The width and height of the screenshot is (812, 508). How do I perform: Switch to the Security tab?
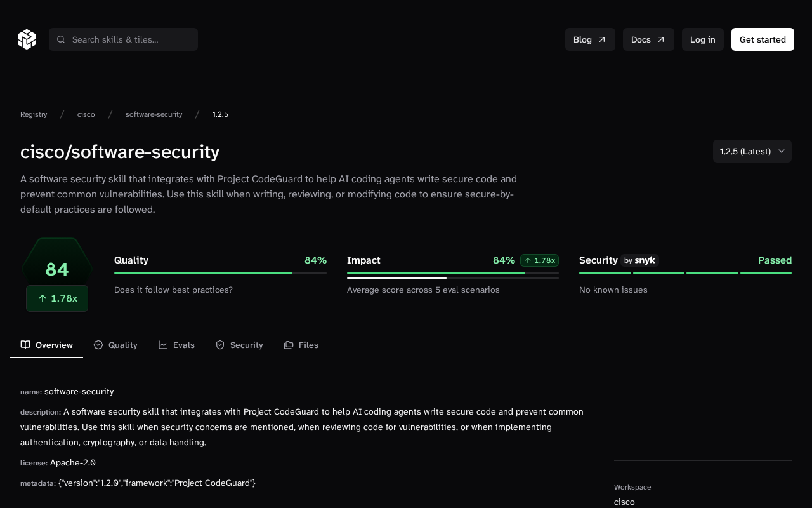coord(239,345)
